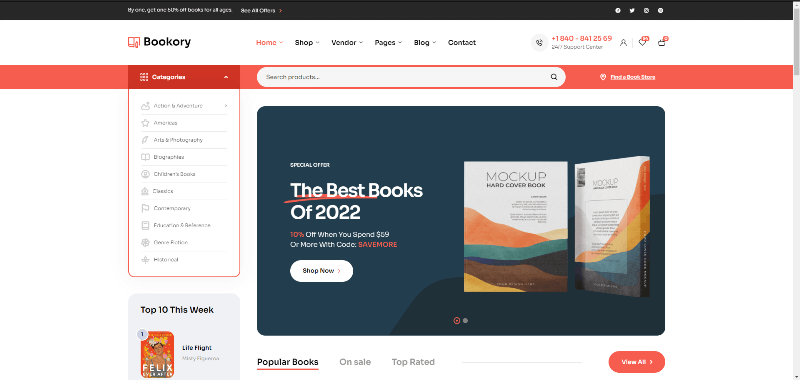Click the location pin icon

click(603, 77)
